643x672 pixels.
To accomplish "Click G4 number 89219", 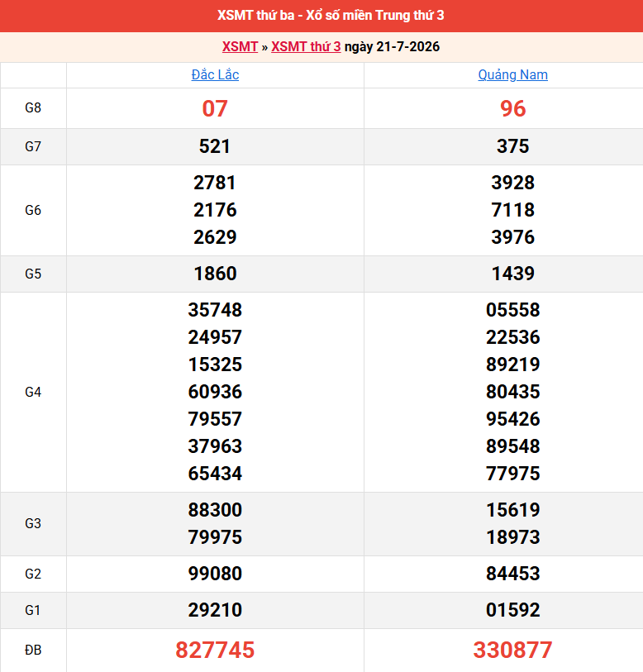I will 512,365.
